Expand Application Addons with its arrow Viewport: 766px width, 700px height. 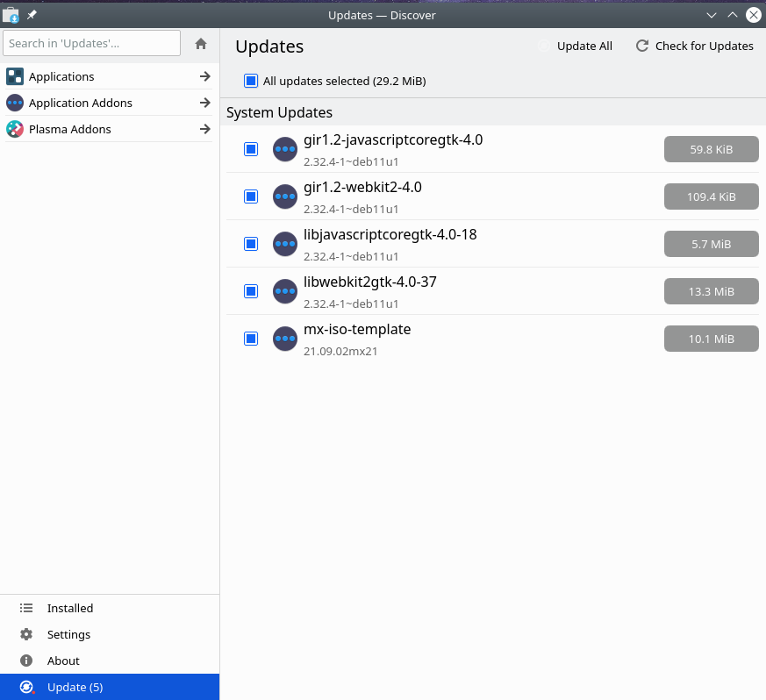205,103
